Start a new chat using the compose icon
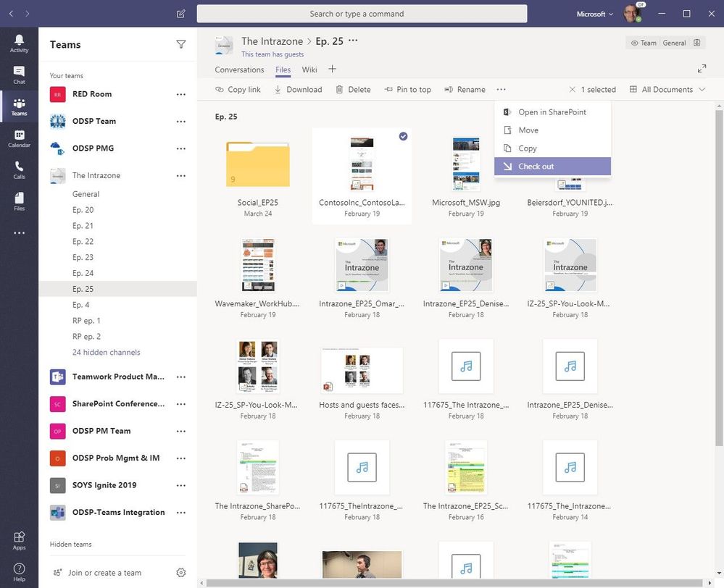The width and height of the screenshot is (724, 588). pyautogui.click(x=180, y=13)
